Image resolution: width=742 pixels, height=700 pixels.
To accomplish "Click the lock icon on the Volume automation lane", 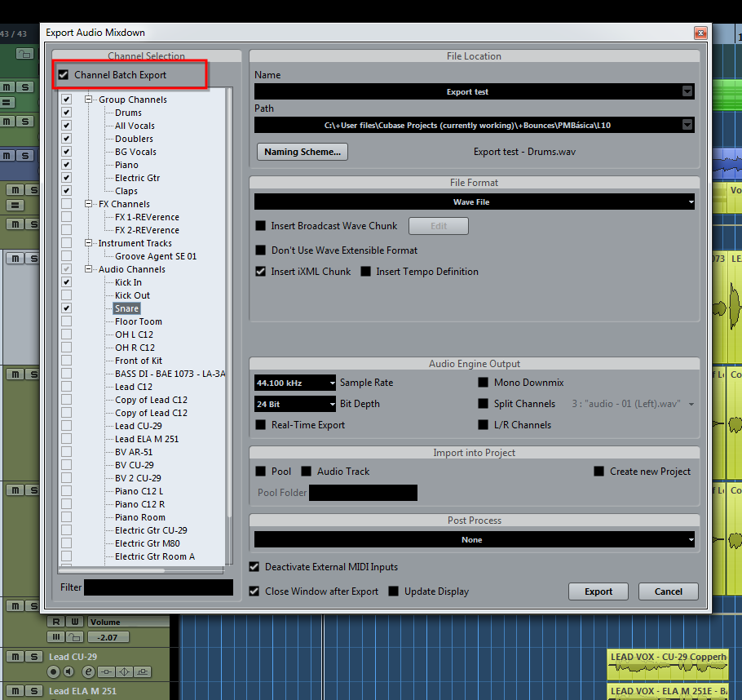I will tap(74, 637).
